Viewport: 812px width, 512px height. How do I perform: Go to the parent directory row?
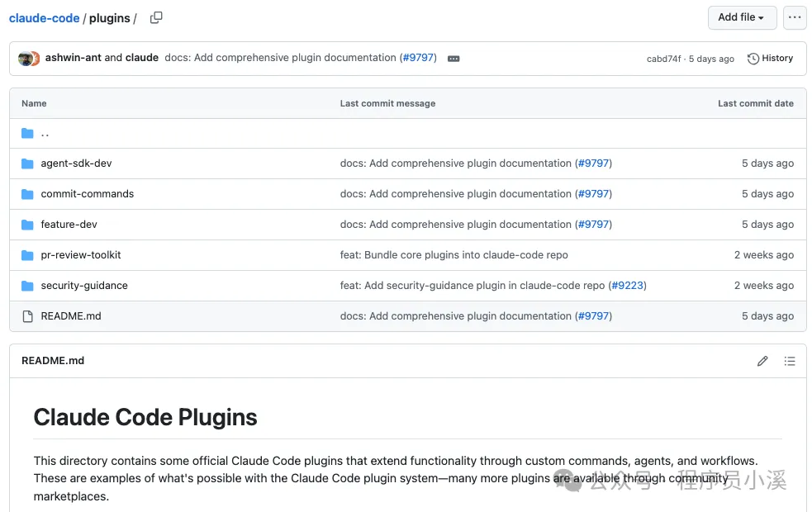pyautogui.click(x=45, y=134)
